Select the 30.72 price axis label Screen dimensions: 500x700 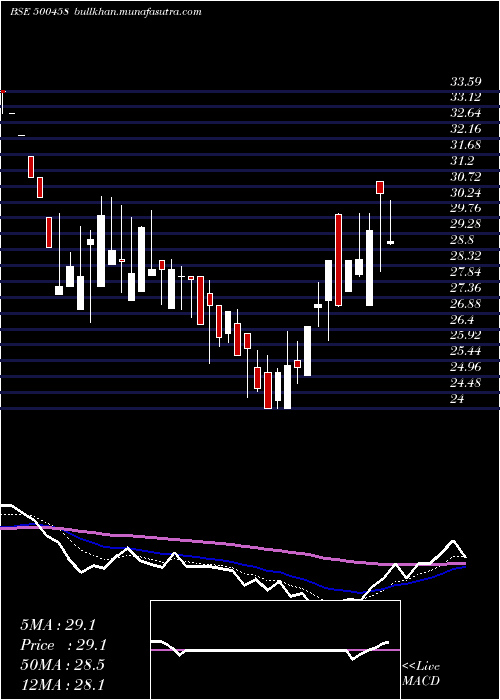click(x=466, y=177)
